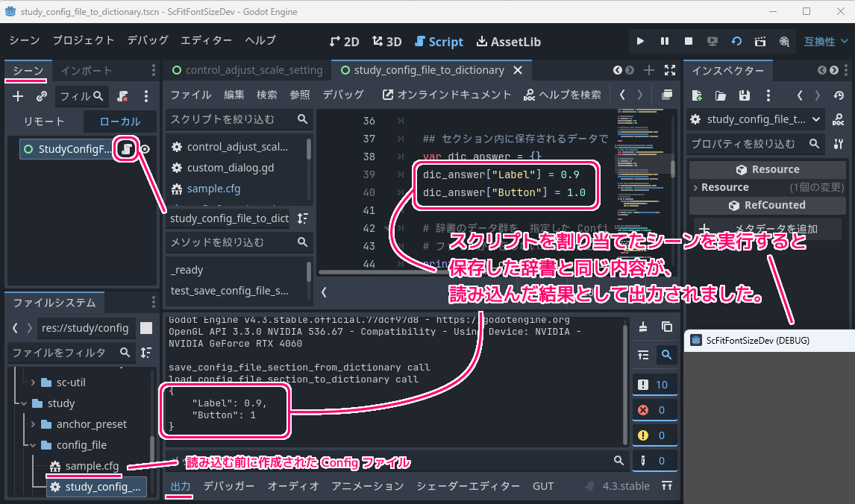Click the Pause running project icon
Viewport: 855px width, 504px height.
pyautogui.click(x=664, y=42)
